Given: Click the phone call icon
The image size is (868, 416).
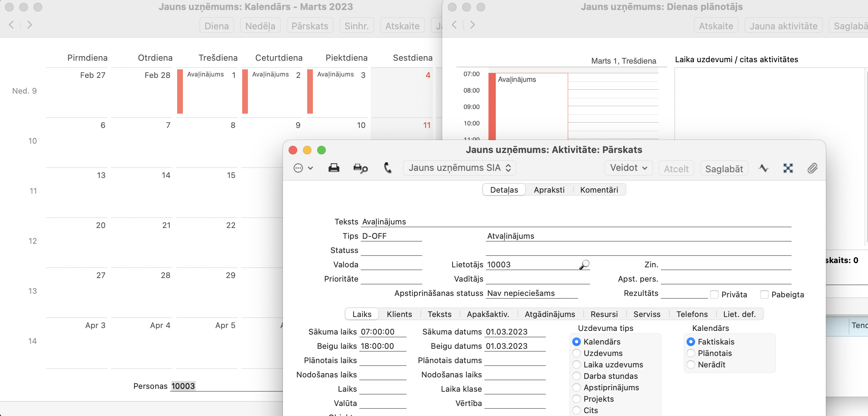Looking at the screenshot, I should [388, 168].
